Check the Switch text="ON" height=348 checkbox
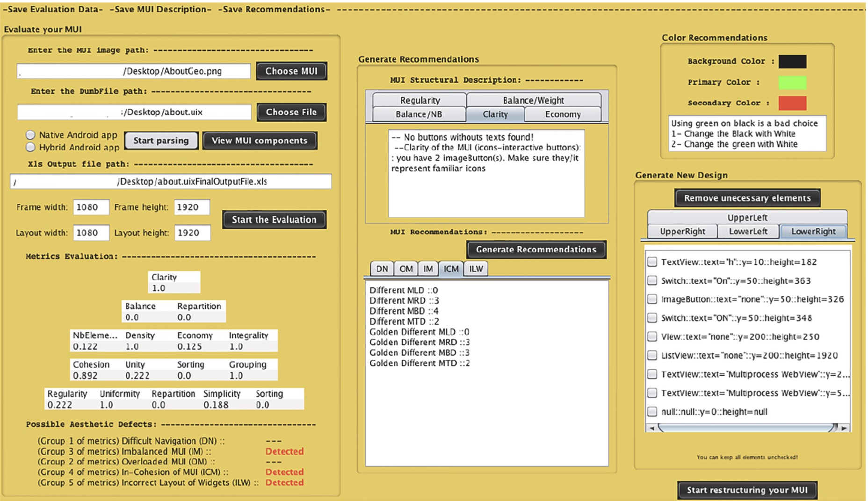The image size is (868, 501). (x=652, y=318)
